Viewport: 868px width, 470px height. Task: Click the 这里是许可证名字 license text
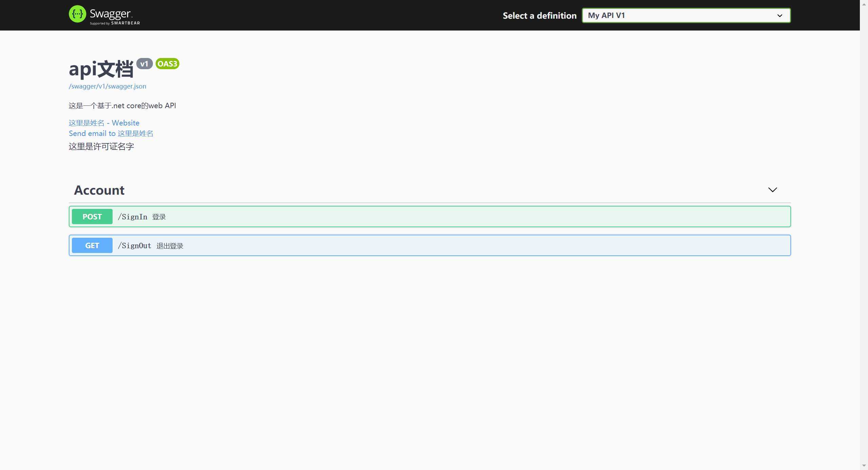101,146
